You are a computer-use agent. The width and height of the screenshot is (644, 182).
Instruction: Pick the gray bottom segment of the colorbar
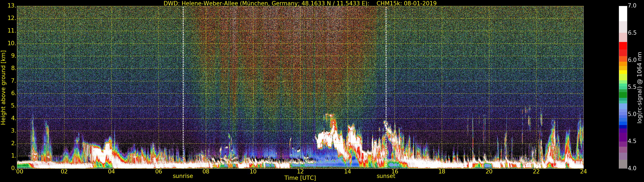(x=623, y=164)
